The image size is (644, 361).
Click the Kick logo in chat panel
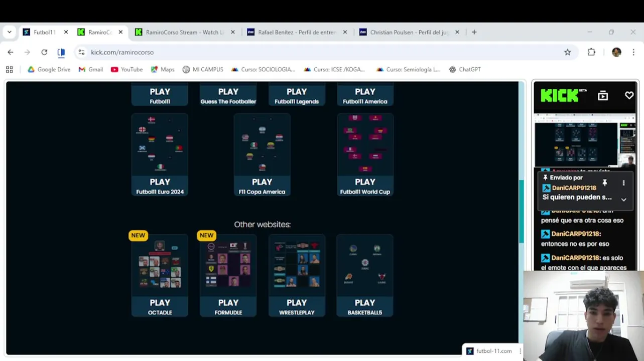(560, 95)
